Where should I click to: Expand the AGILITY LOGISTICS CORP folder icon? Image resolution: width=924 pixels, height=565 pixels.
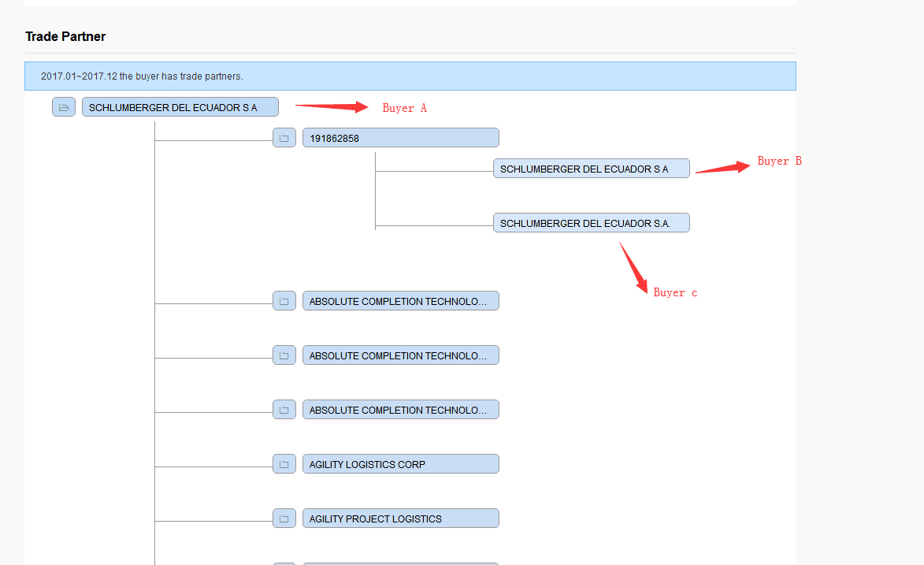click(284, 464)
